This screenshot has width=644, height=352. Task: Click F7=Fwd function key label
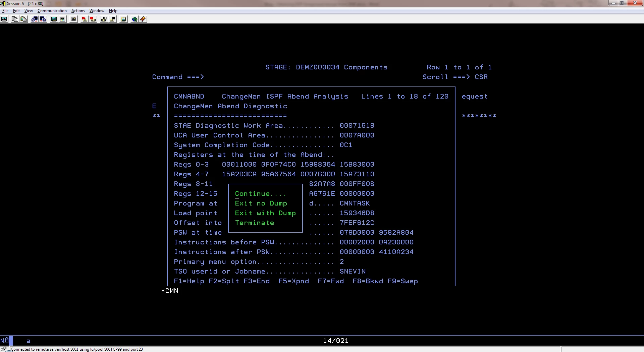pos(331,281)
